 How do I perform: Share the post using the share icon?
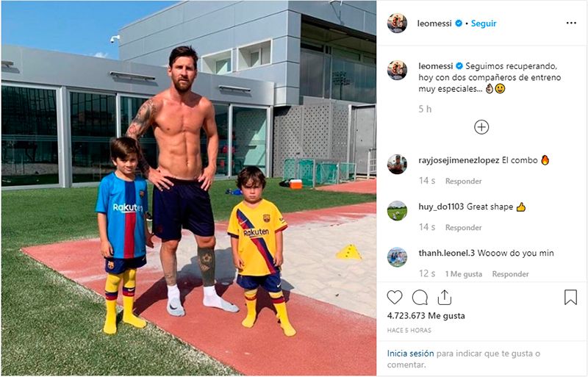[444, 297]
